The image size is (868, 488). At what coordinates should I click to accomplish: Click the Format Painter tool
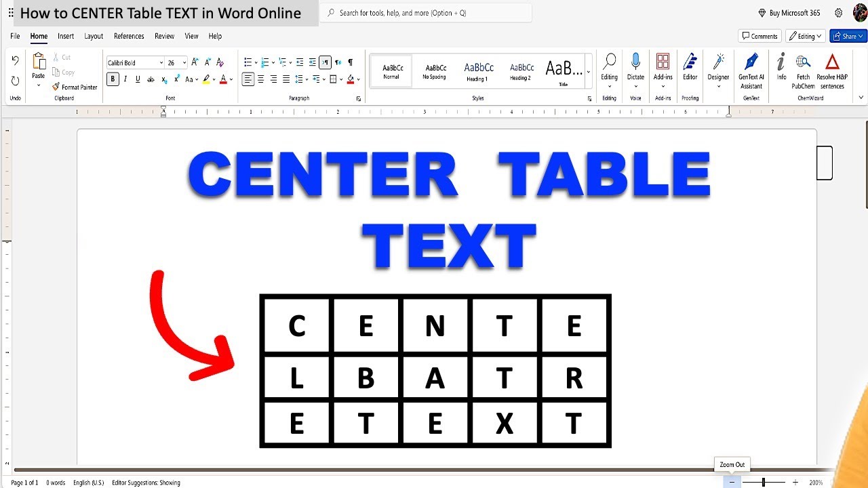pos(75,87)
